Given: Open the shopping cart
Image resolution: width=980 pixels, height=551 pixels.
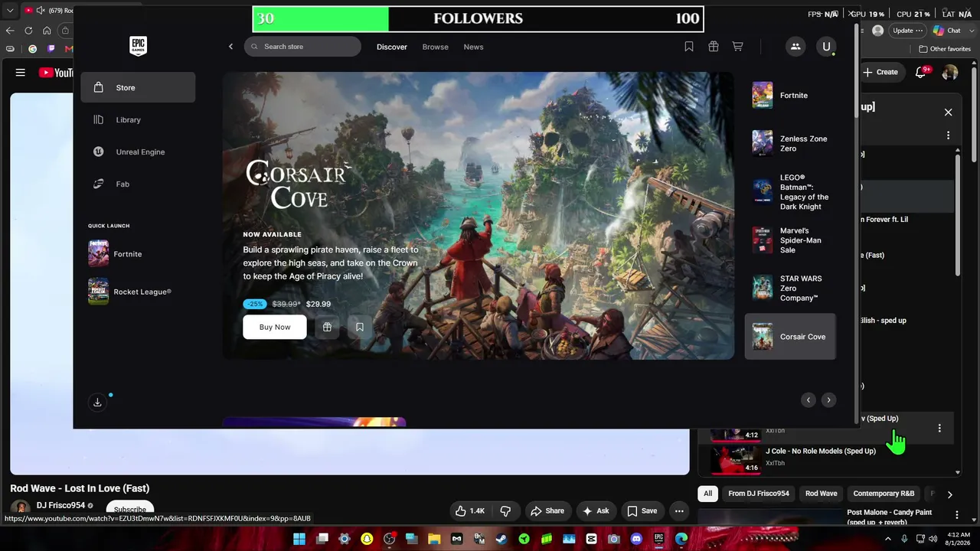Looking at the screenshot, I should (737, 47).
